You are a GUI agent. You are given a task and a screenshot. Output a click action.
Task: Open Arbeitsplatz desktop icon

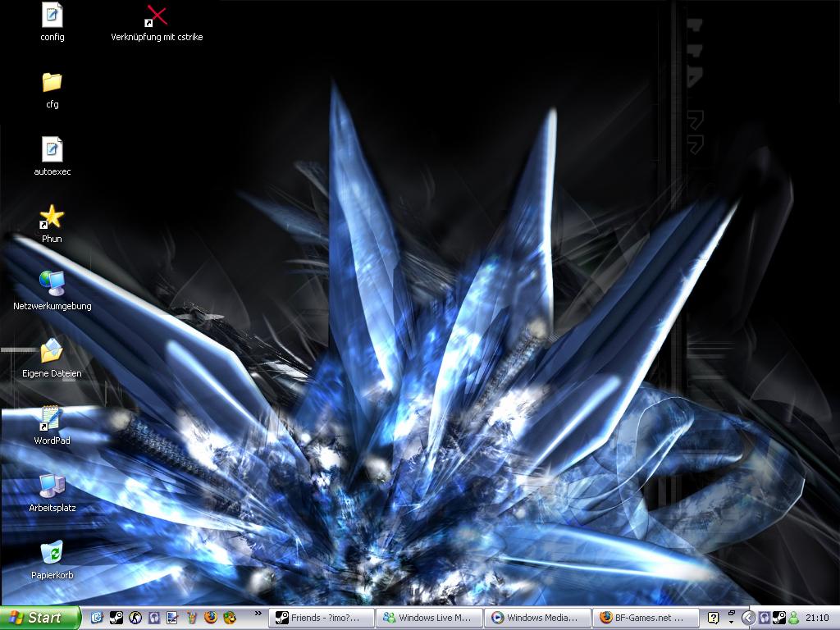(52, 486)
